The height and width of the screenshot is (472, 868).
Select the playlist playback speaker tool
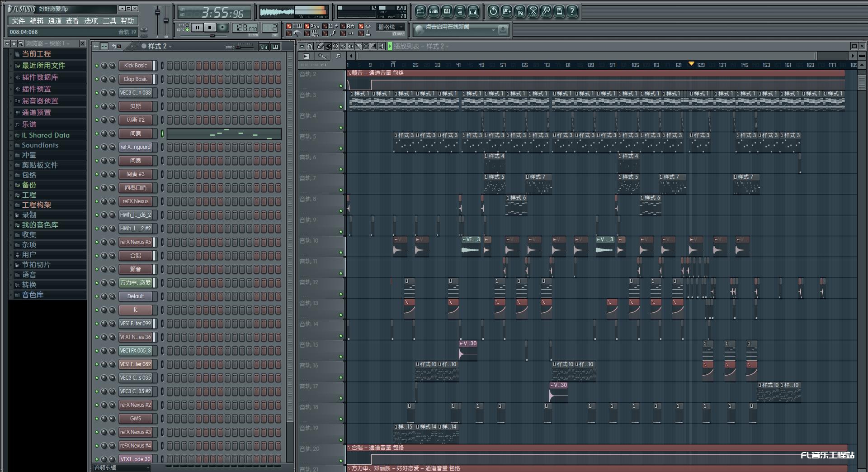click(382, 46)
